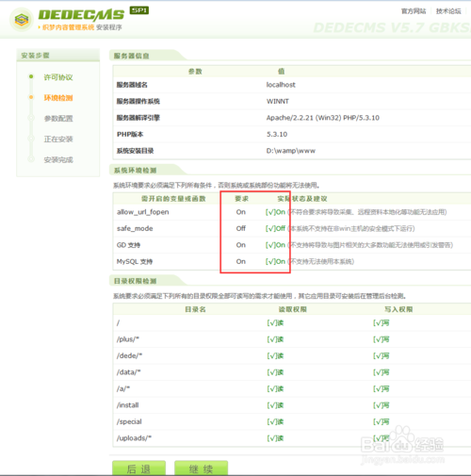
Task: Click the 写入权限 column header
Action: [398, 309]
